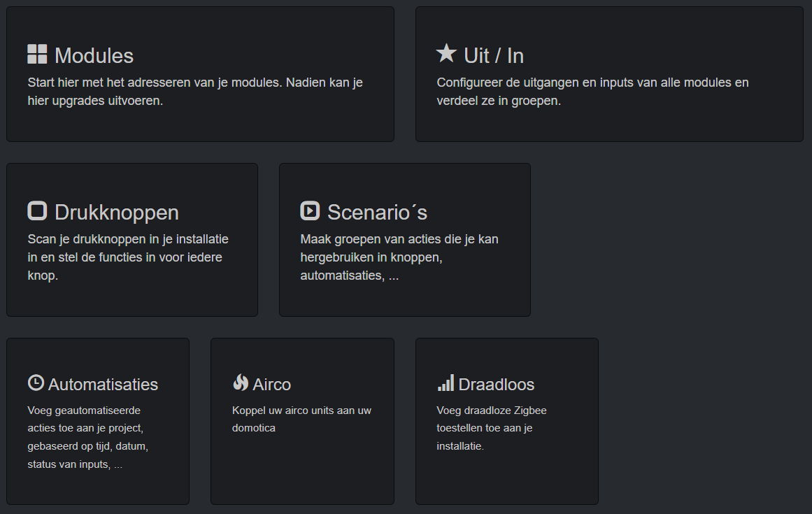Select the Airco heading
This screenshot has height=514, width=812.
tap(271, 385)
